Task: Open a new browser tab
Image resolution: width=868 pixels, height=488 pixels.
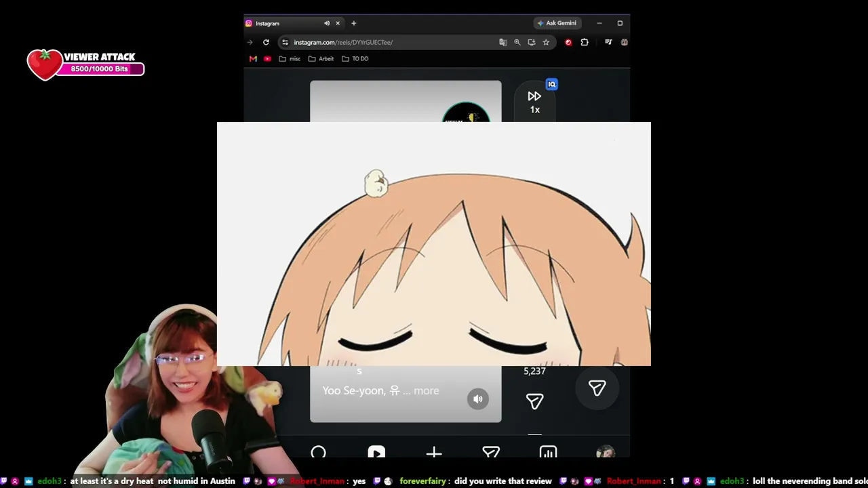Action: pos(353,23)
